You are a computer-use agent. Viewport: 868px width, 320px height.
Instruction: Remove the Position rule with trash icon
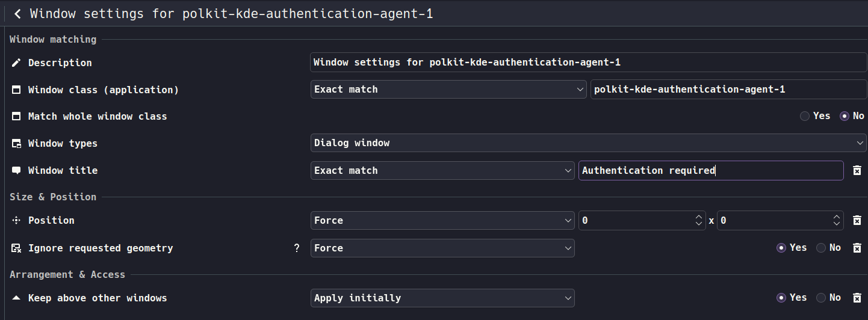click(857, 221)
